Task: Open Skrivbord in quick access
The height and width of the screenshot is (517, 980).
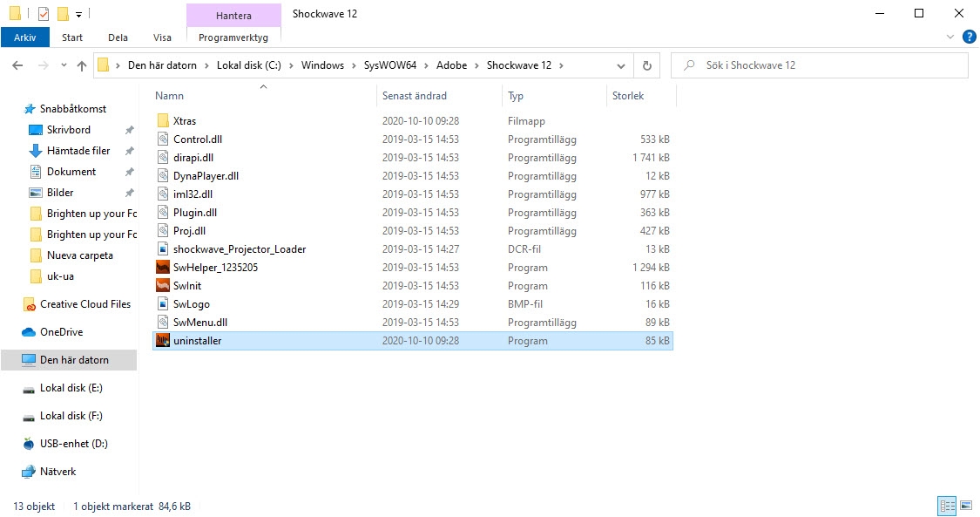Action: (61, 130)
